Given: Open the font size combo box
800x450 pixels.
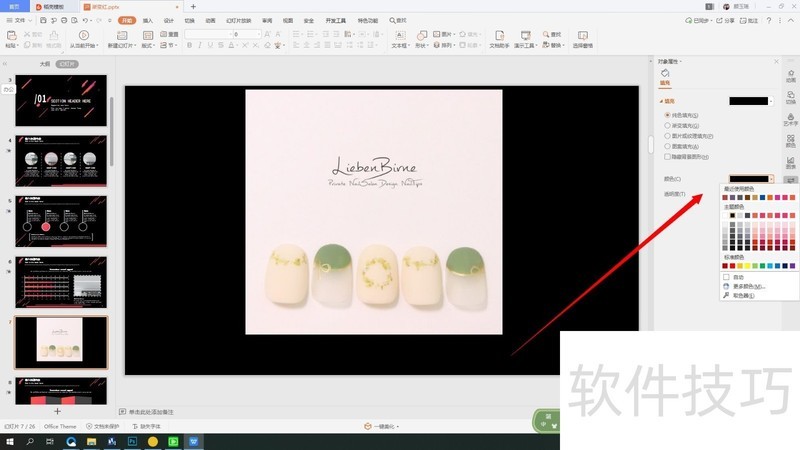Looking at the screenshot, I should [x=247, y=34].
